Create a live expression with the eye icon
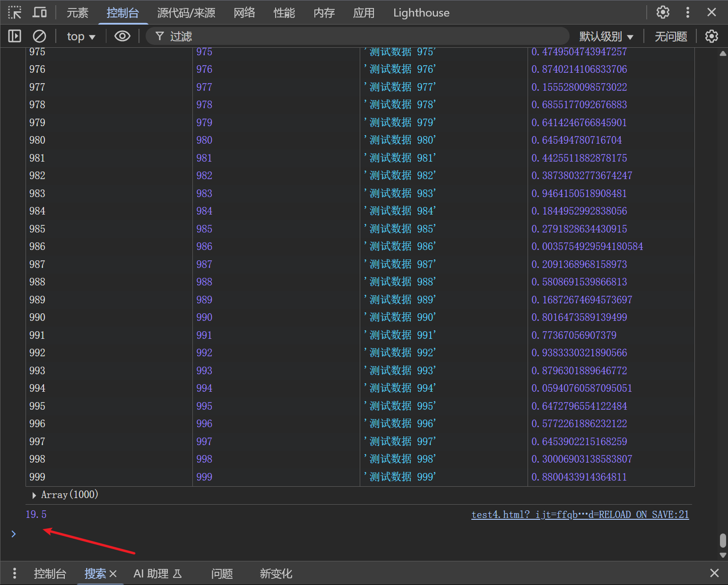This screenshot has width=728, height=585. (x=122, y=36)
